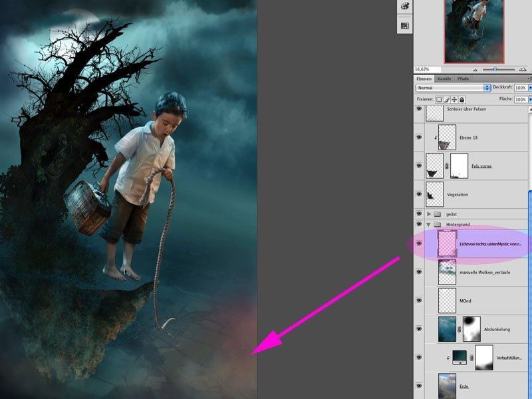Image resolution: width=532 pixels, height=399 pixels.
Task: Hide the Erde layer
Action: 419,386
